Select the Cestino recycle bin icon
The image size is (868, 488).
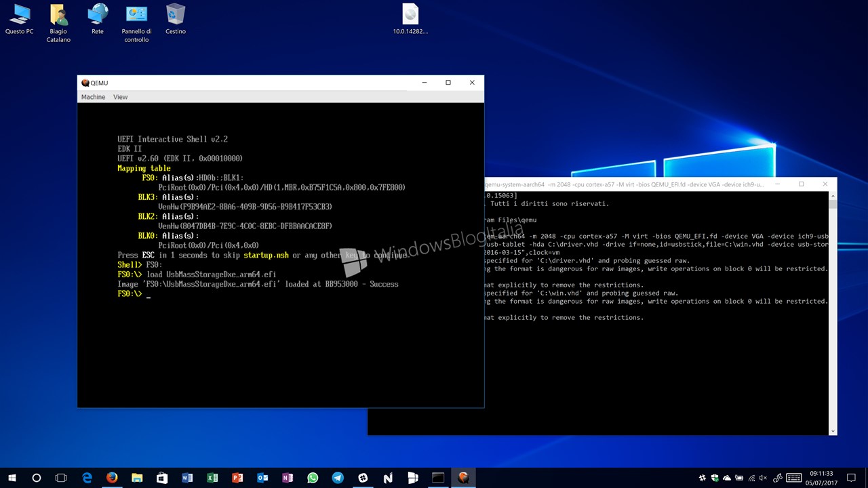(176, 19)
